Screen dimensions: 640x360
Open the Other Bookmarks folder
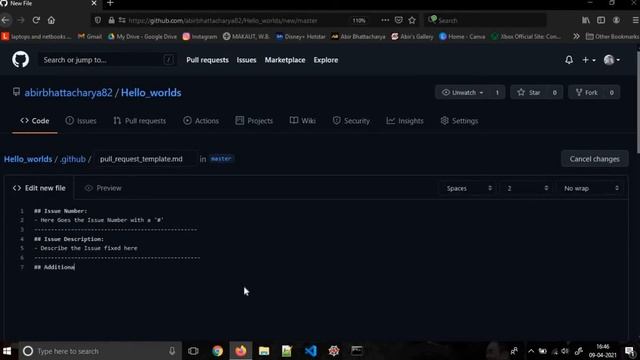point(612,36)
